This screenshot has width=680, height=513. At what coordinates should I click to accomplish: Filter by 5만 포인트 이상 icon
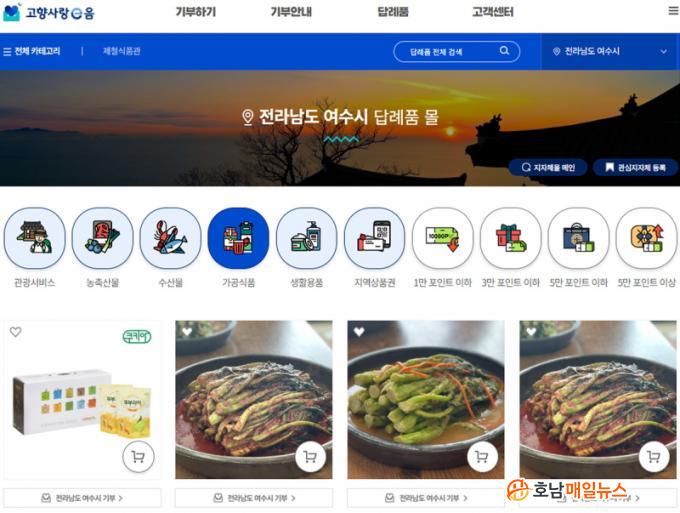[647, 238]
